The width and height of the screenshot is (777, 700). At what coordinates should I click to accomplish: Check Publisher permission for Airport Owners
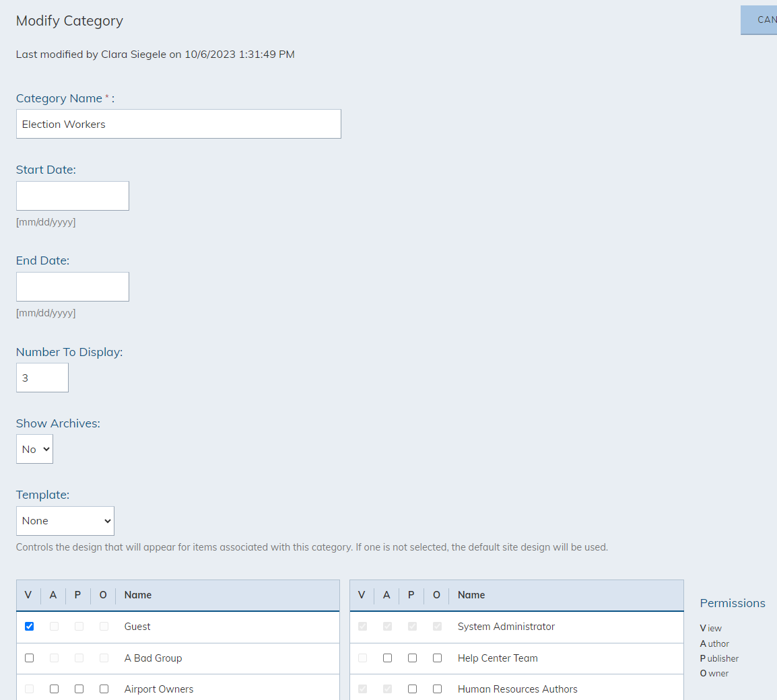pos(79,689)
